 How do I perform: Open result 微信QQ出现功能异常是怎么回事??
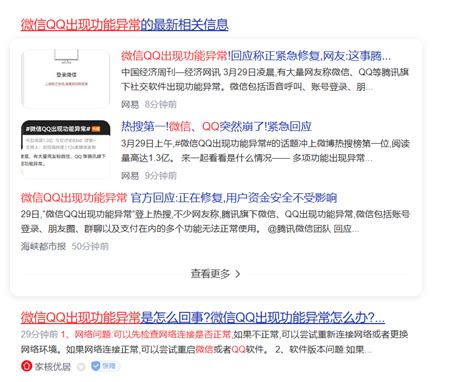pos(203,317)
